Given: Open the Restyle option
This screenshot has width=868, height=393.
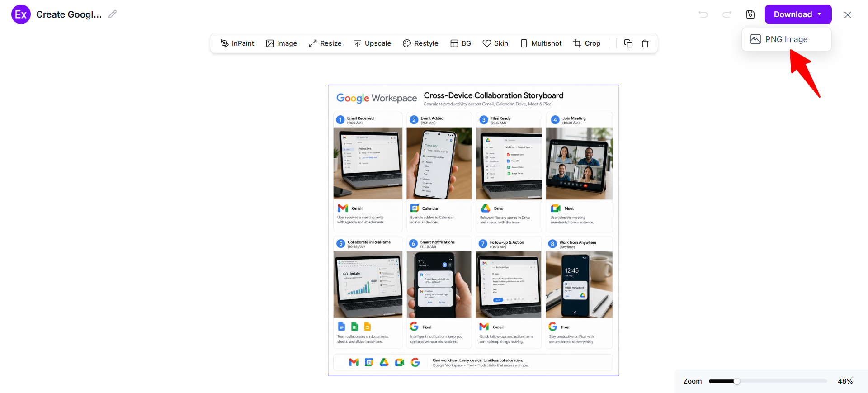Looking at the screenshot, I should click(420, 43).
